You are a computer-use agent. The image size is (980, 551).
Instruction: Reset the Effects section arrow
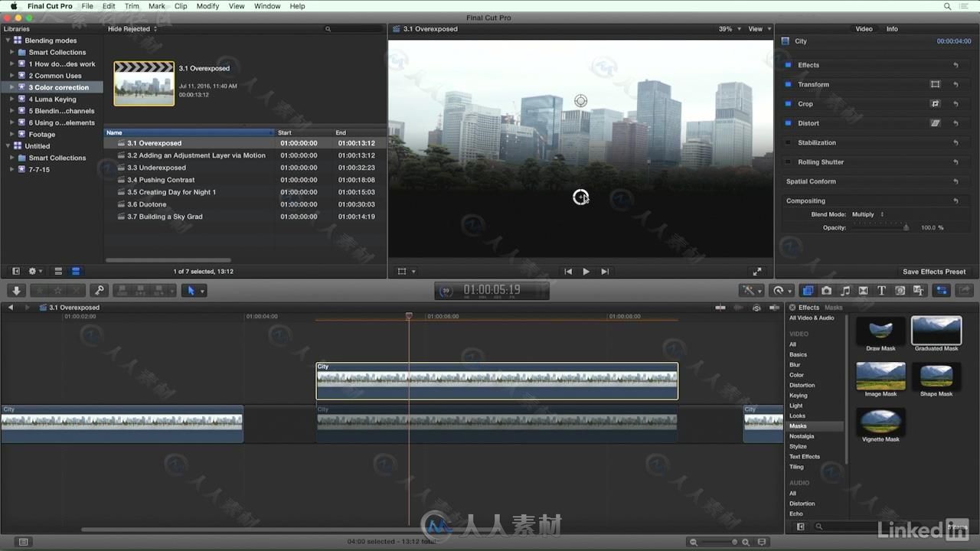955,65
